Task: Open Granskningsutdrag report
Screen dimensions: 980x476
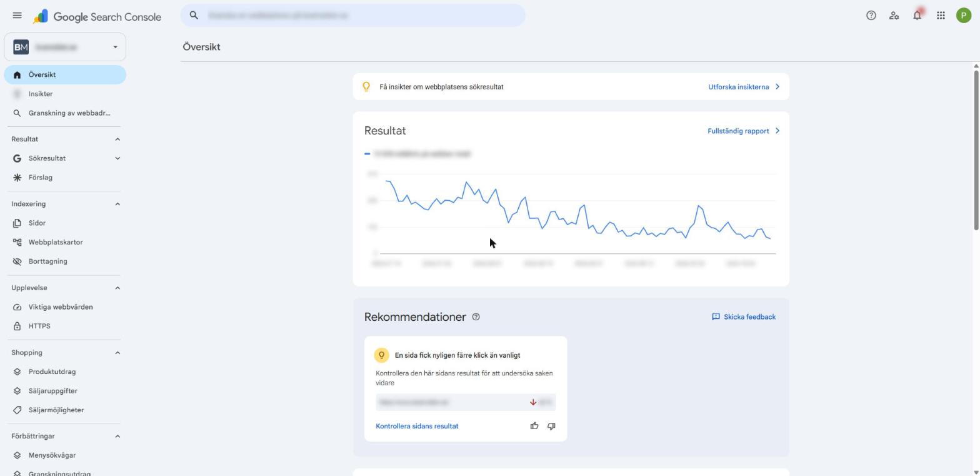Action: pyautogui.click(x=65, y=472)
